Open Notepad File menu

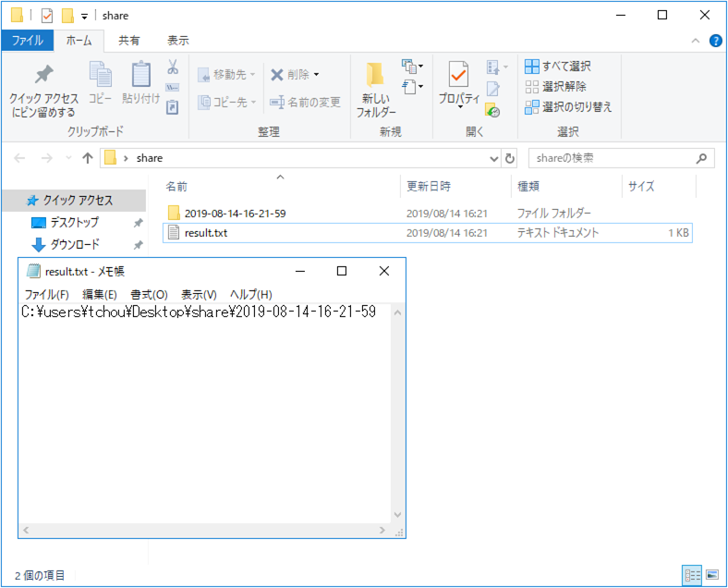coord(46,295)
